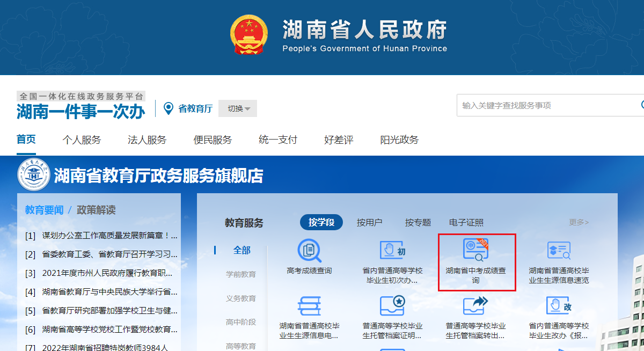Viewport: 644px width, 351px height.
Task: Open the 湖南省普通高校毕业生生源信息速览 icon
Action: click(559, 251)
